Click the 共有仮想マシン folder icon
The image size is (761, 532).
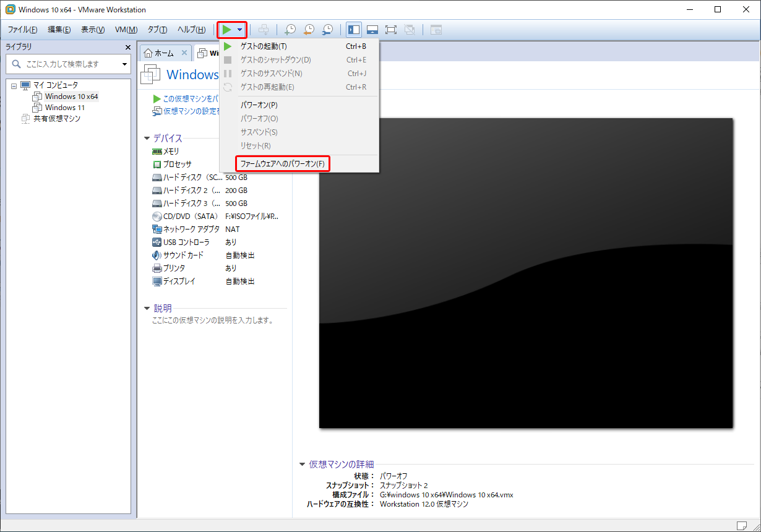25,119
